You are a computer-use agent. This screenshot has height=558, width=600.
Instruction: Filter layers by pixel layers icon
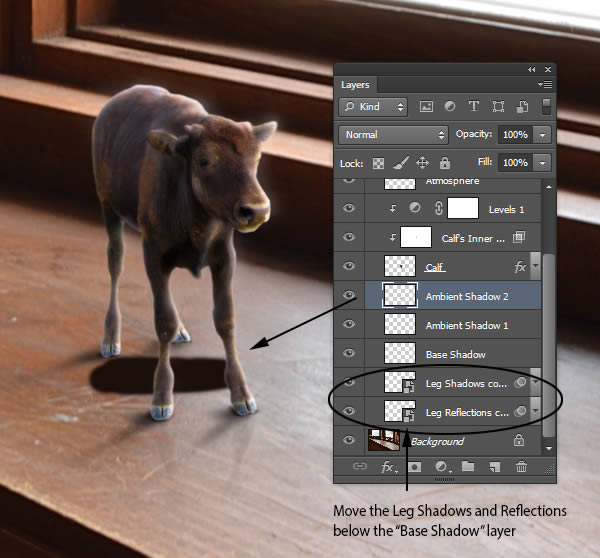(x=426, y=106)
